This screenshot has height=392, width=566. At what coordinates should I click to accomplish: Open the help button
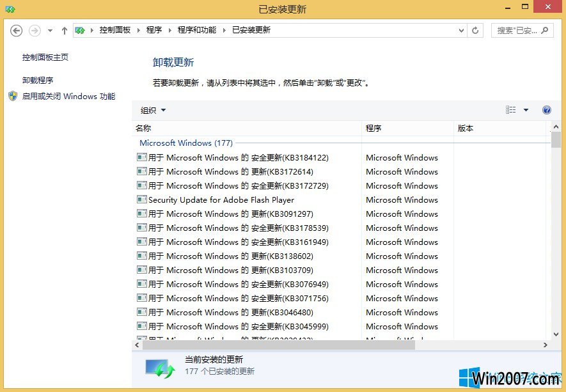547,110
